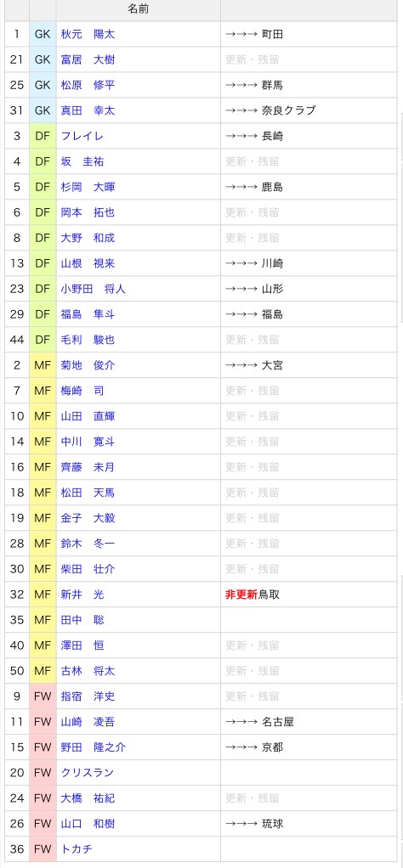Click defender 坂 圭祐 link
The width and height of the screenshot is (403, 868).
click(82, 161)
